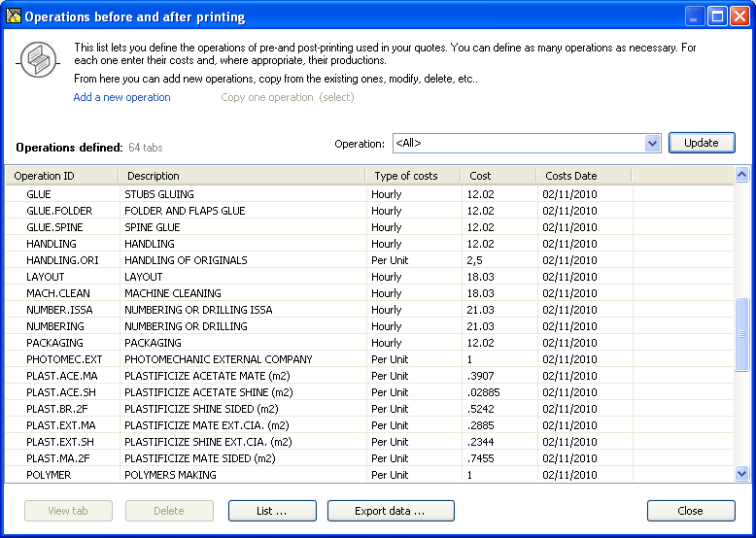Select the MACH.CLEAN row
756x538 pixels.
370,293
